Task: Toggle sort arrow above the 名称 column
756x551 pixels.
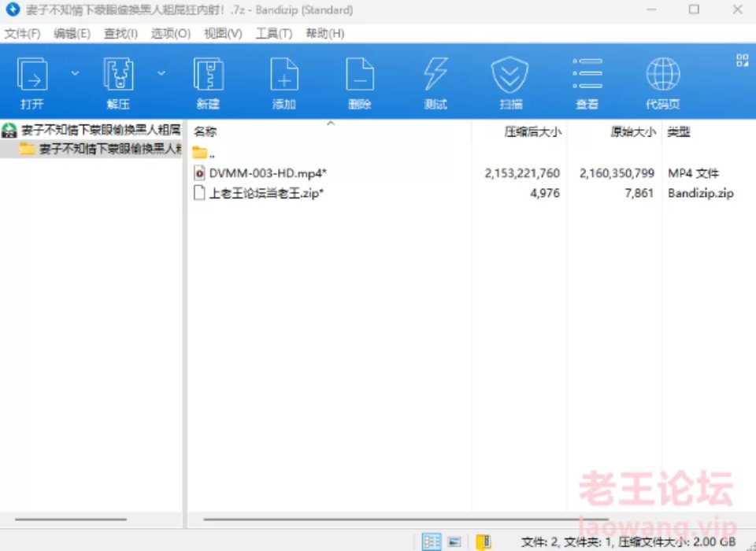Action: 331,124
